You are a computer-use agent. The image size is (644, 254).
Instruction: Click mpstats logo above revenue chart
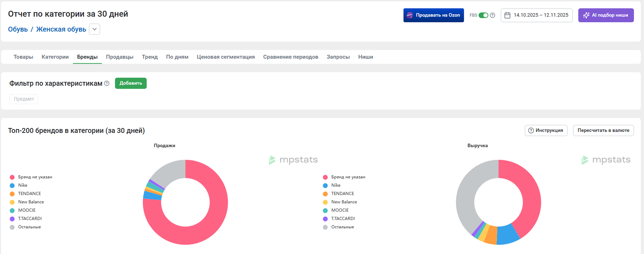click(x=606, y=160)
